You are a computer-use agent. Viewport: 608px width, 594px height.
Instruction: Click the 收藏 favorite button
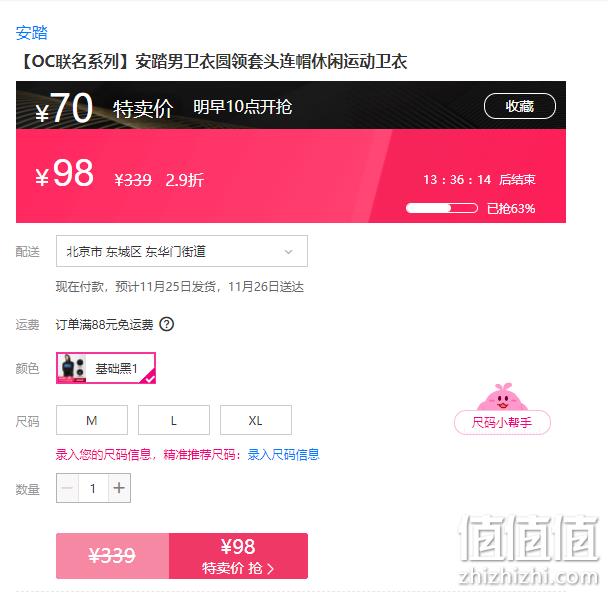click(520, 106)
